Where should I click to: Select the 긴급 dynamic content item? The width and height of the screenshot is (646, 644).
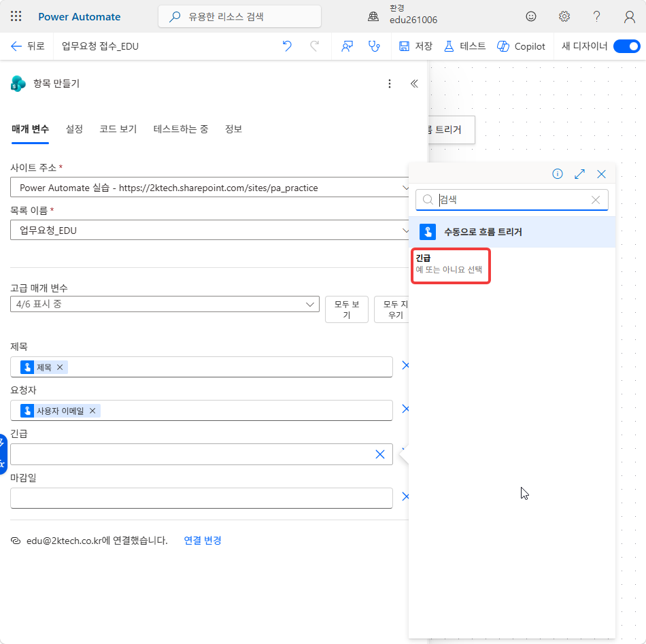(451, 266)
